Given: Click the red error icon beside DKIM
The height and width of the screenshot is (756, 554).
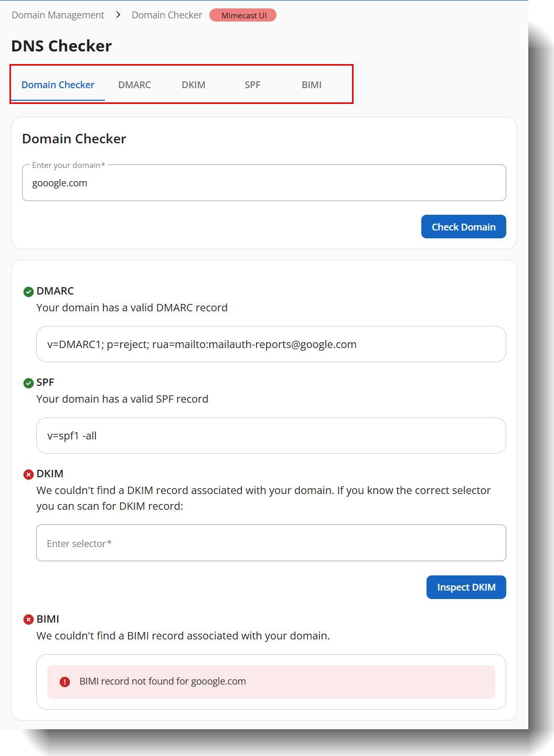Looking at the screenshot, I should (29, 475).
